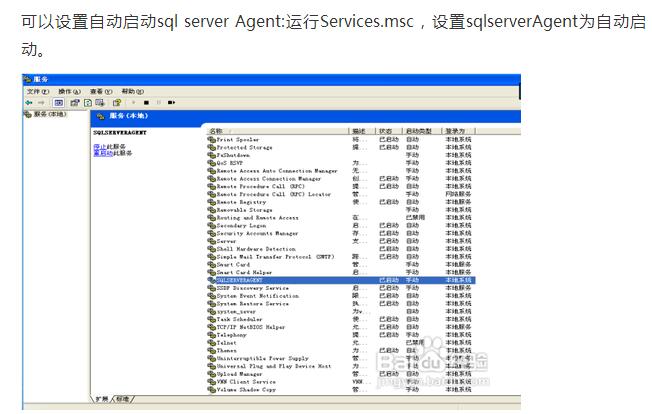Click the toolbar Back arrow icon

point(30,102)
